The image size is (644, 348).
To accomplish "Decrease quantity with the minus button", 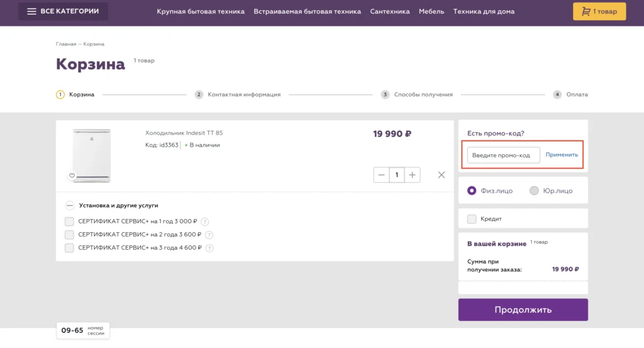I will pyautogui.click(x=381, y=175).
